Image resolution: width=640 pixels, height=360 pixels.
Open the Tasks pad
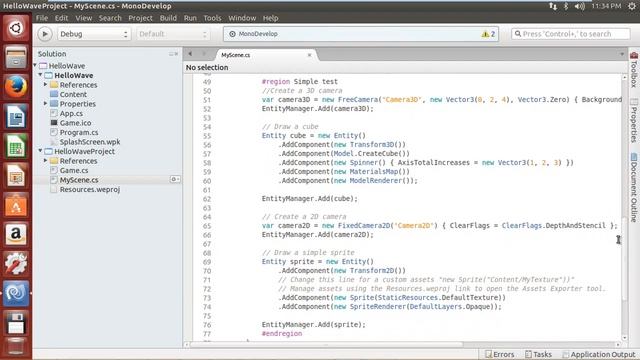point(538,354)
